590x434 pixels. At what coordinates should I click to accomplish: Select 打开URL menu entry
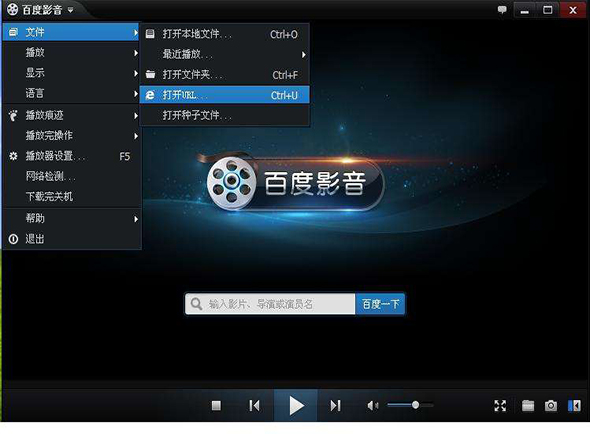point(225,95)
